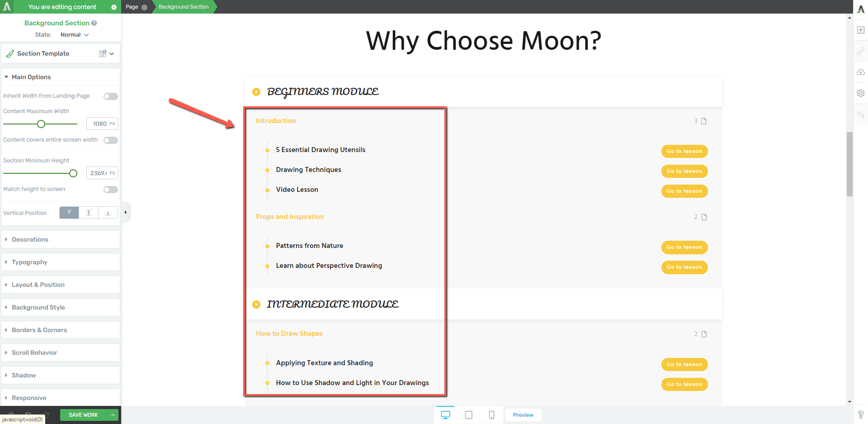Click the Content Maximum Width slider handle

click(41, 124)
